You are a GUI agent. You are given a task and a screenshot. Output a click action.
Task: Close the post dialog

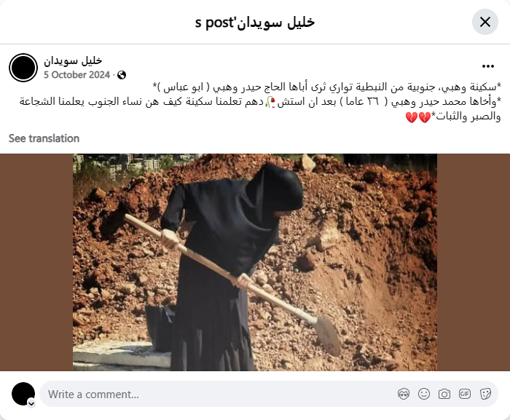[485, 22]
